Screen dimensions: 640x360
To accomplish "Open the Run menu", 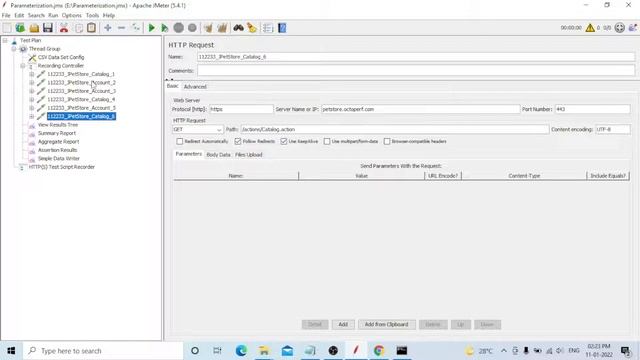I will pyautogui.click(x=53, y=16).
